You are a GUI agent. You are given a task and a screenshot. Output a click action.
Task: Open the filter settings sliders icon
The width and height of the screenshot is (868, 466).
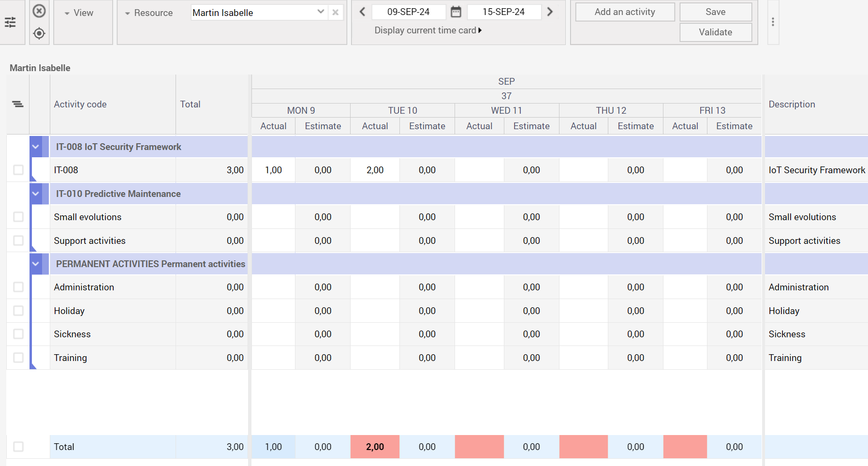click(x=11, y=22)
